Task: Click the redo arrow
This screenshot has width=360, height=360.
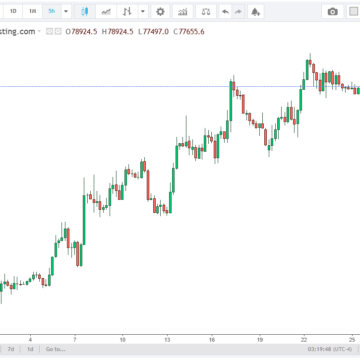Action: 238,12
